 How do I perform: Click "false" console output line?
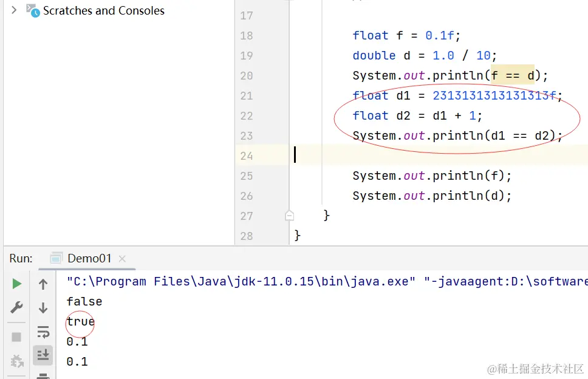coord(84,301)
